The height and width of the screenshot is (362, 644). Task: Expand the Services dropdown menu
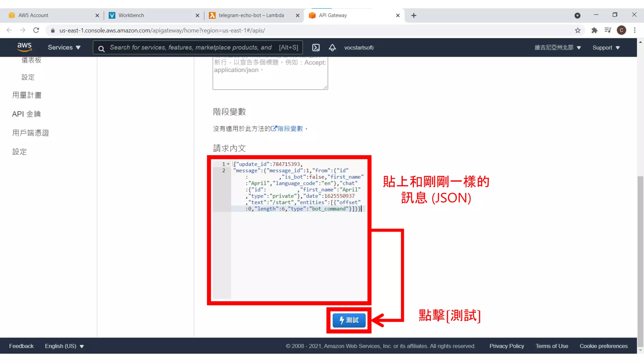click(x=64, y=47)
